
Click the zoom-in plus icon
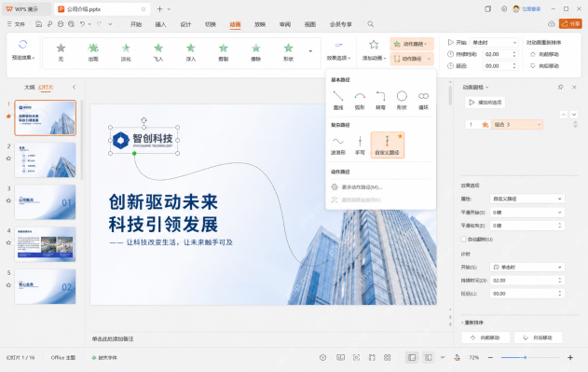point(570,357)
